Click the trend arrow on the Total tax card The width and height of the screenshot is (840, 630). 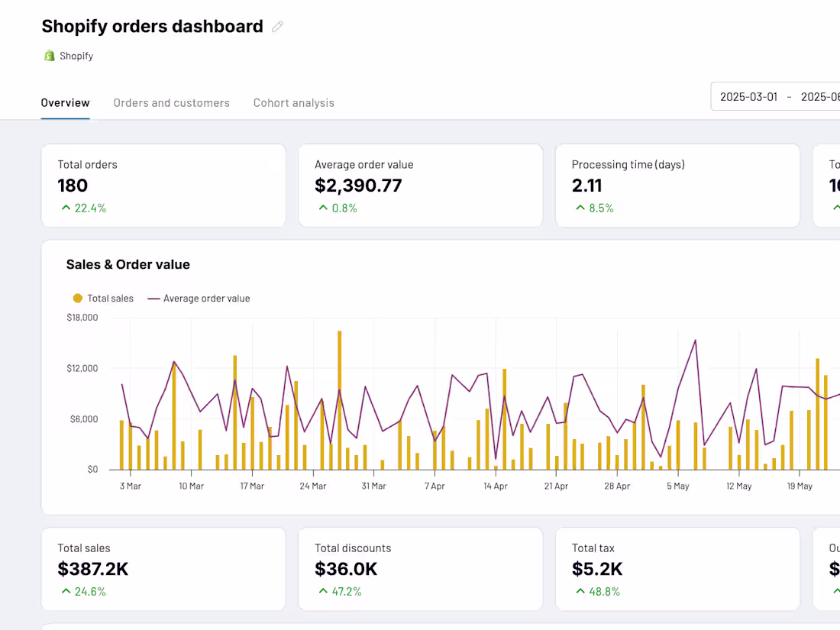click(580, 591)
